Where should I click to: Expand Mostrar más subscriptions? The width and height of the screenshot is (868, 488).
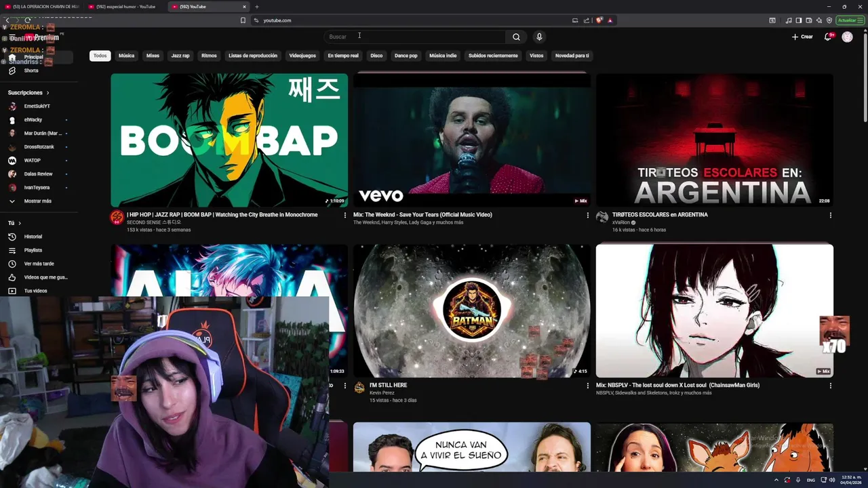(x=37, y=201)
